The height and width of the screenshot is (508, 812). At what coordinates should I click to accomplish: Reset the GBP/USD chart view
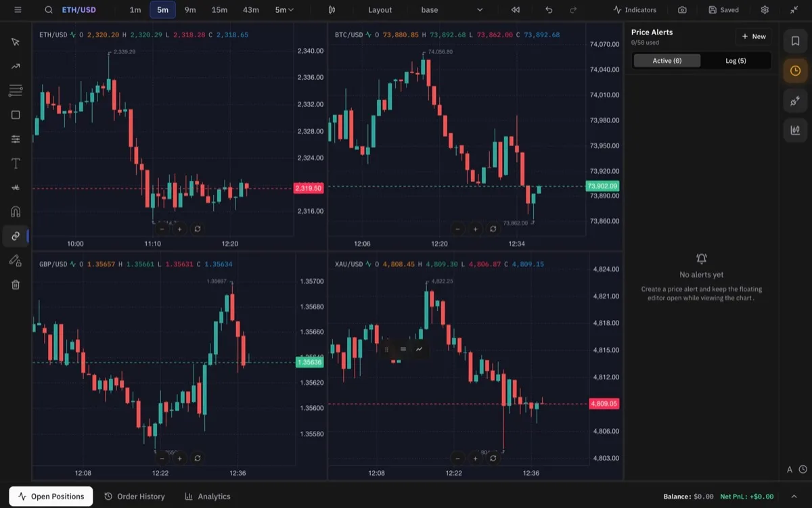198,458
